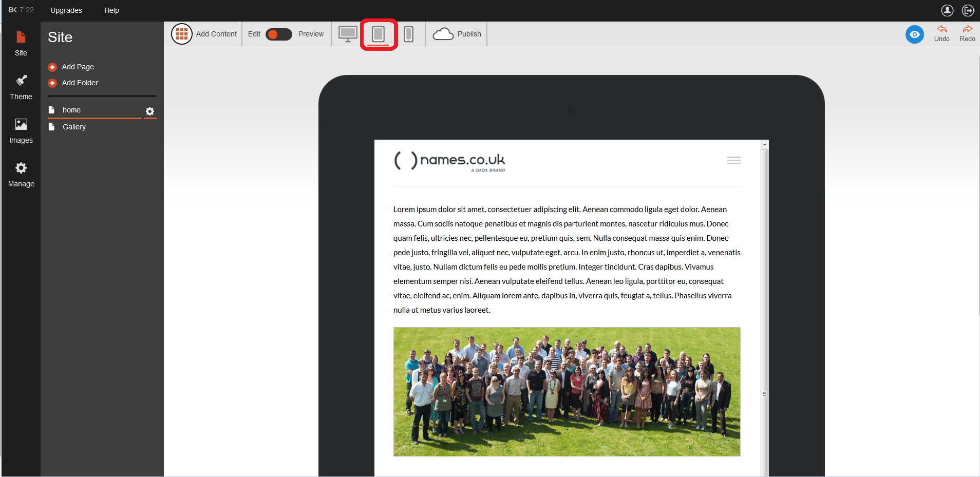
Task: Click the Add Content grid icon
Action: [x=182, y=34]
